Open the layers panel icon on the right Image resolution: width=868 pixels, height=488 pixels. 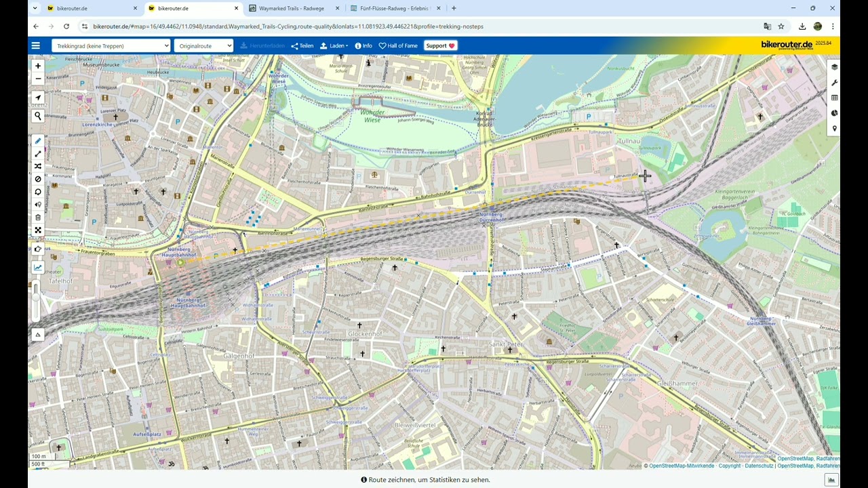pyautogui.click(x=834, y=67)
